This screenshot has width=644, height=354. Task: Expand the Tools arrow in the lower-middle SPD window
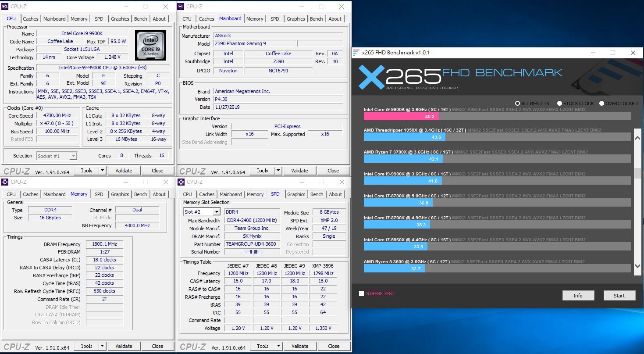pos(279,346)
